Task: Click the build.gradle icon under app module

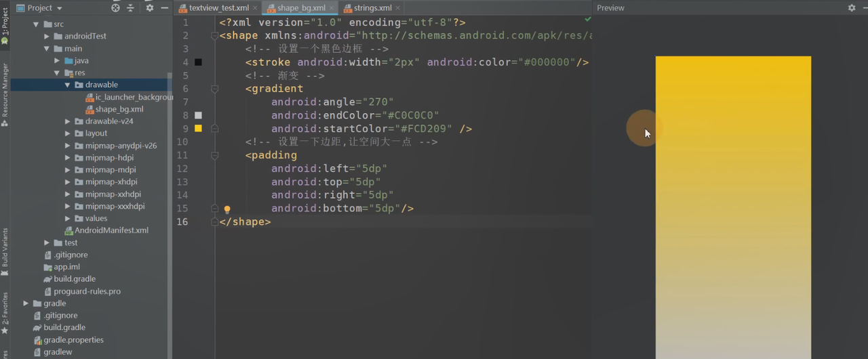Action: click(x=47, y=279)
